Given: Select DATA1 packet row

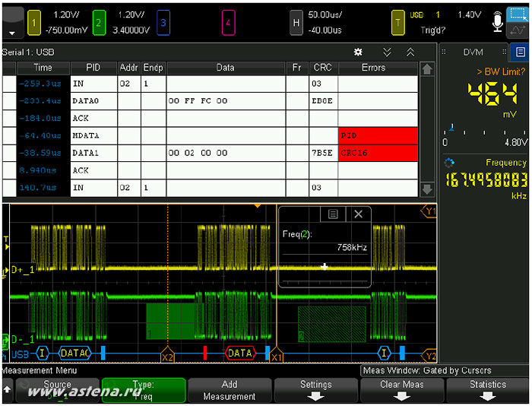Looking at the screenshot, I should (211, 153).
